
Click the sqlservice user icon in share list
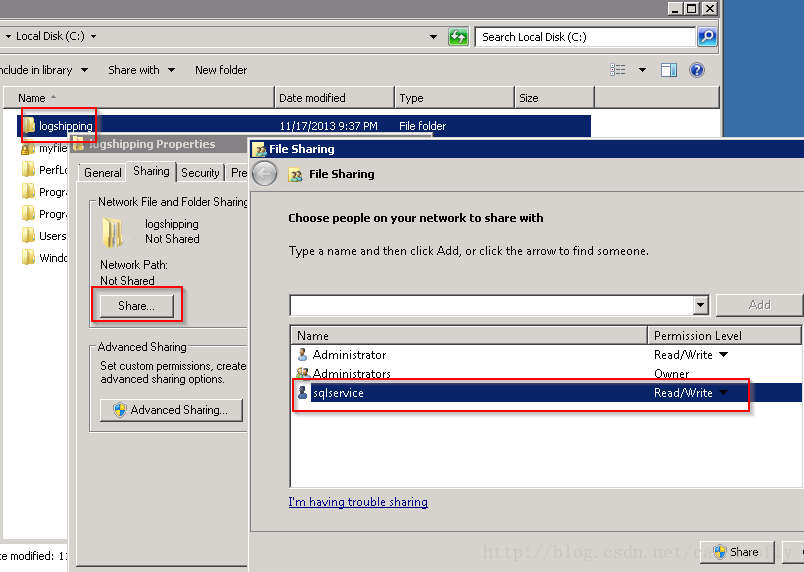point(303,393)
